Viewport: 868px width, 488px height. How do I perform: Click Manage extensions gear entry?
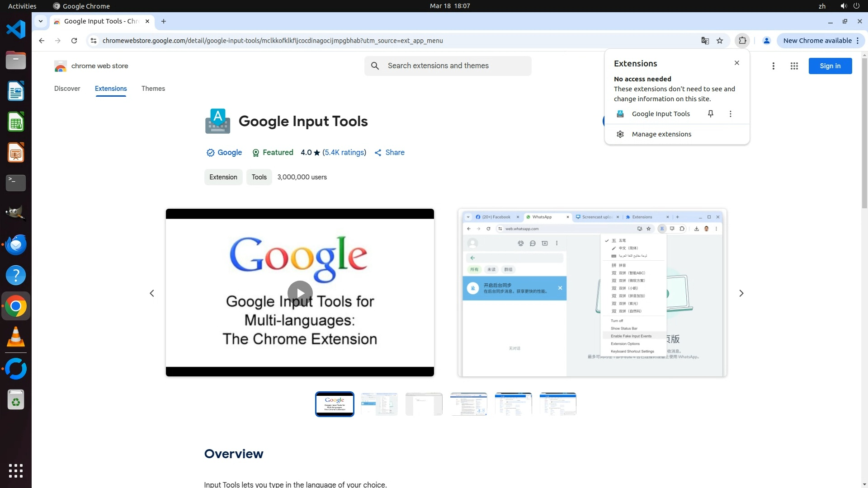[x=661, y=134]
